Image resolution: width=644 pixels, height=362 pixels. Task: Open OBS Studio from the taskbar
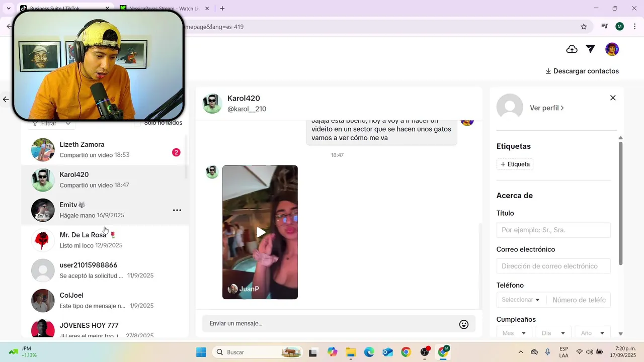pos(425,352)
